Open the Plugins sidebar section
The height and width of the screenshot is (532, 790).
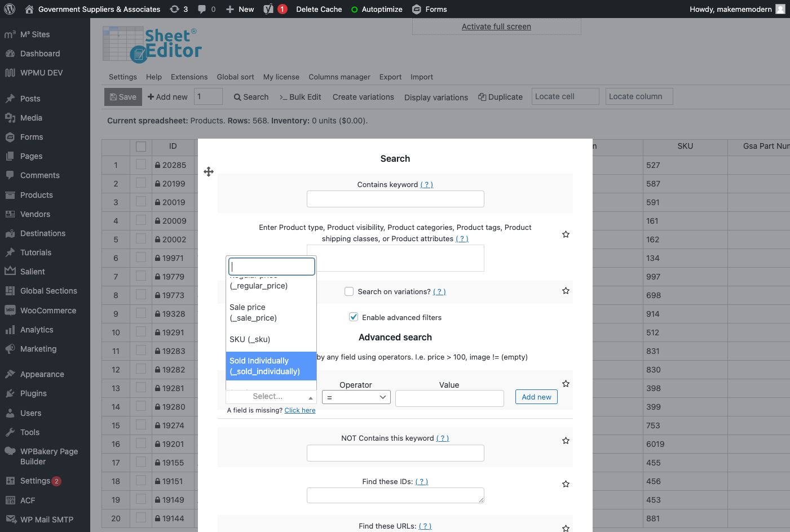click(33, 393)
